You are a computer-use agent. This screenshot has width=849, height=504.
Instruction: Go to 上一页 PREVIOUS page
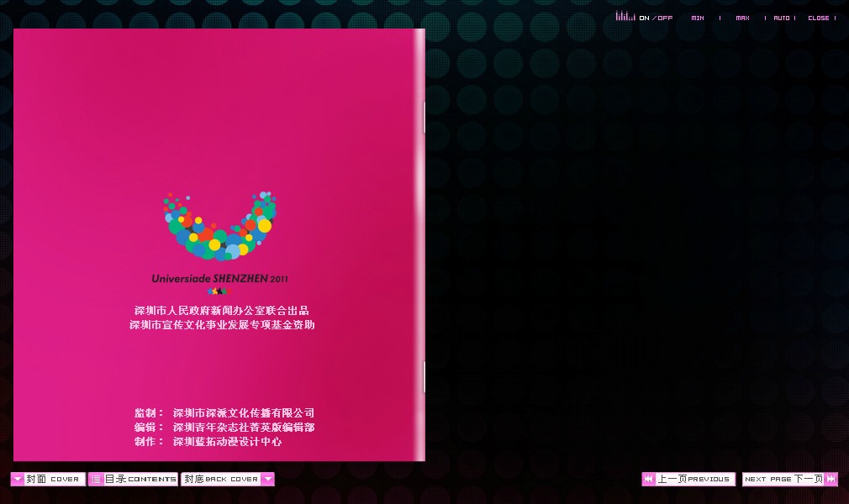click(688, 479)
